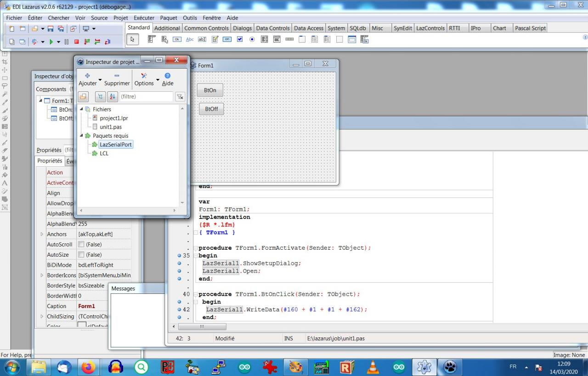The height and width of the screenshot is (376, 588).
Task: Click the directory hierarchy icon in project inspector
Action: click(100, 96)
